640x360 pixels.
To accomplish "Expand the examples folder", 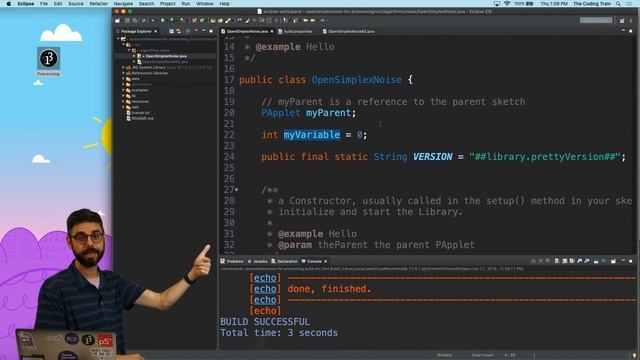I will tap(123, 90).
